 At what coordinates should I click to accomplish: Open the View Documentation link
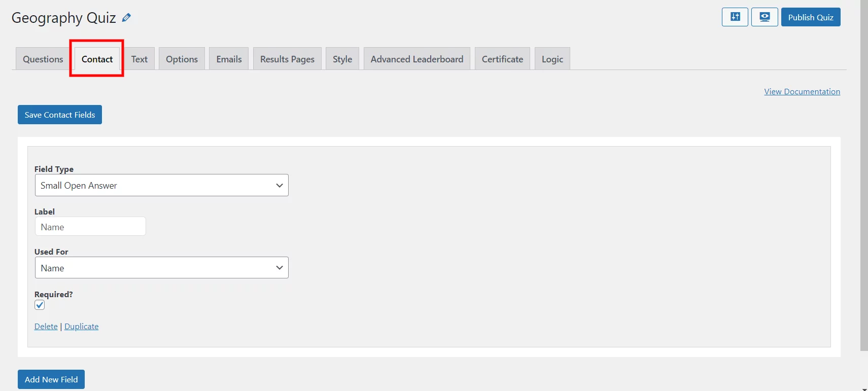pos(802,91)
